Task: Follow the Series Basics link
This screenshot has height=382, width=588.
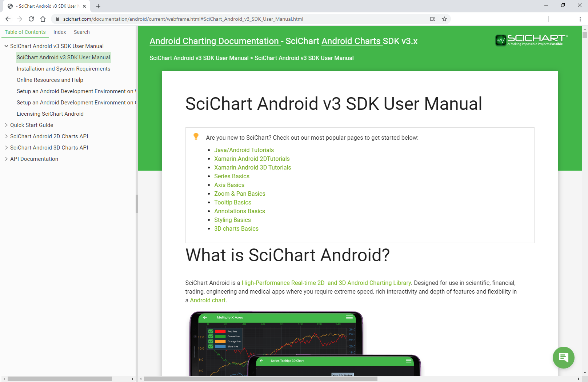Action: click(x=232, y=176)
